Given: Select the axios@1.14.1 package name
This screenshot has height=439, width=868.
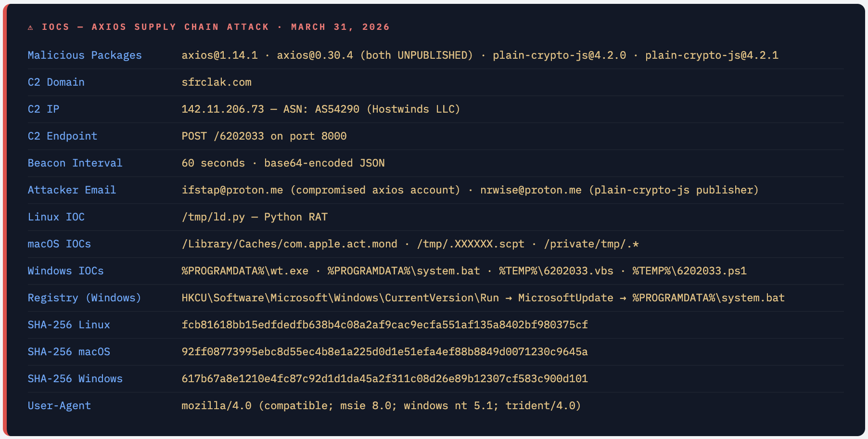Looking at the screenshot, I should coord(219,55).
